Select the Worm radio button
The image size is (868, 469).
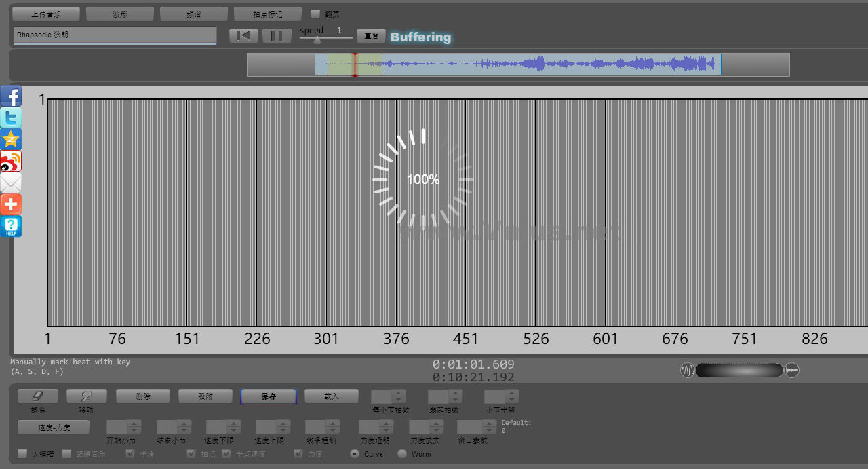point(402,453)
